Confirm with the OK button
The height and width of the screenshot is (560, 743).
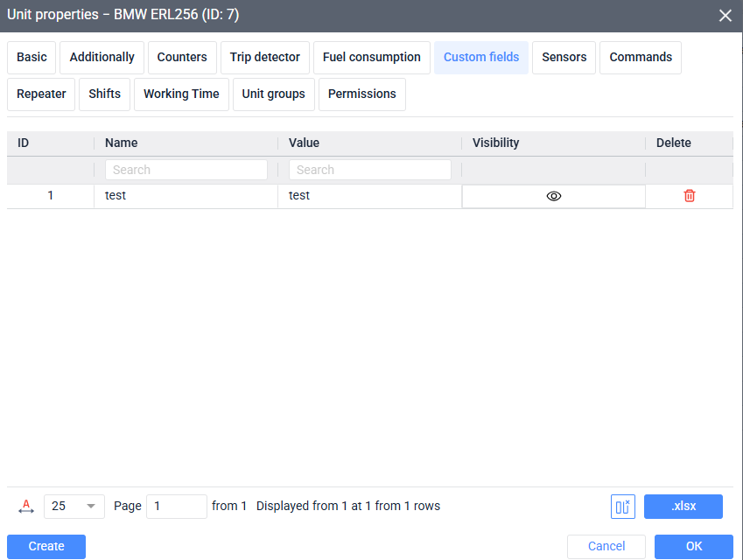[x=693, y=547]
